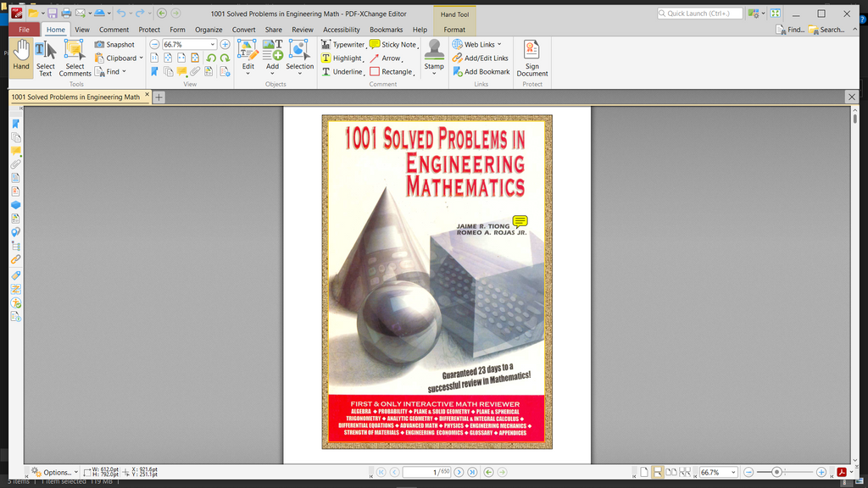868x488 pixels.
Task: Close the 1001 Solved Problems document tab
Action: [147, 95]
